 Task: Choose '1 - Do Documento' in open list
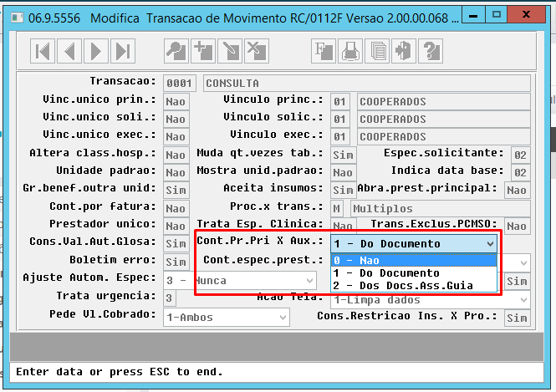tap(414, 273)
